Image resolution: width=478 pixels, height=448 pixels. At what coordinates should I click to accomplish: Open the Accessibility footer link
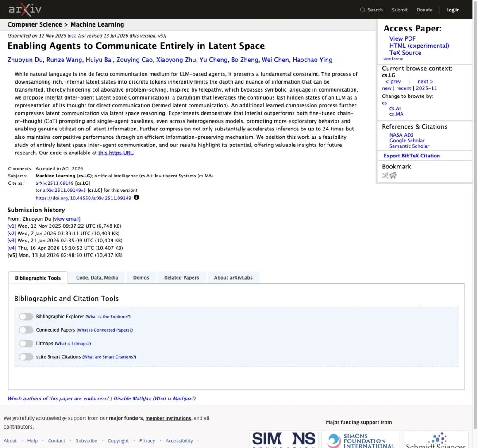point(179,440)
